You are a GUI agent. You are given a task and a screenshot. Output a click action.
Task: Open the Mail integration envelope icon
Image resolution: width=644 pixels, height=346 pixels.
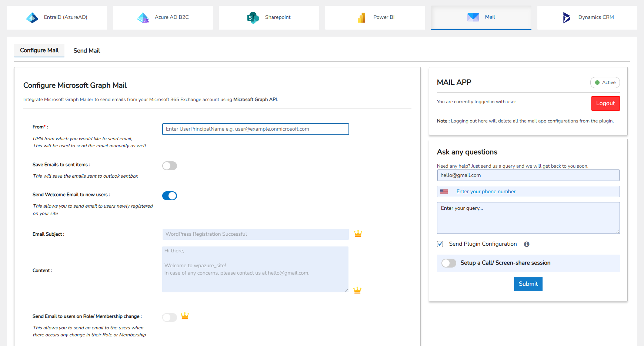[473, 17]
